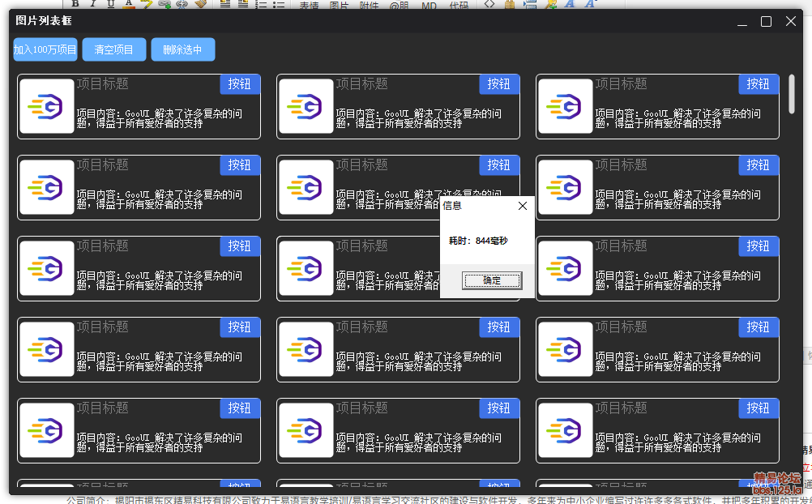Click the GooUI logo in fourth-row left card

coord(47,349)
